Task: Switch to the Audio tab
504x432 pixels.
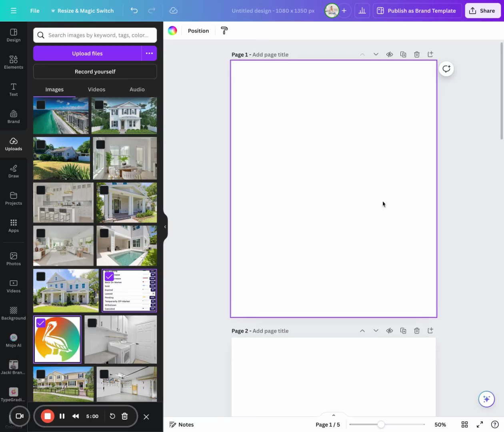Action: (x=137, y=89)
